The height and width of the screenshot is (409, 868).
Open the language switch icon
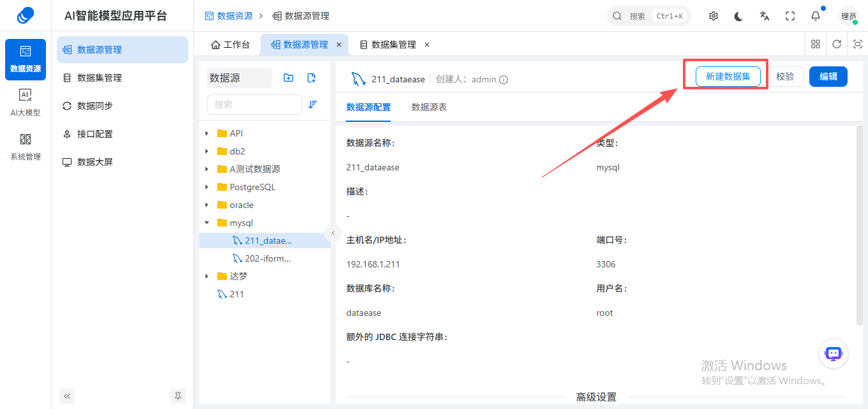click(765, 16)
